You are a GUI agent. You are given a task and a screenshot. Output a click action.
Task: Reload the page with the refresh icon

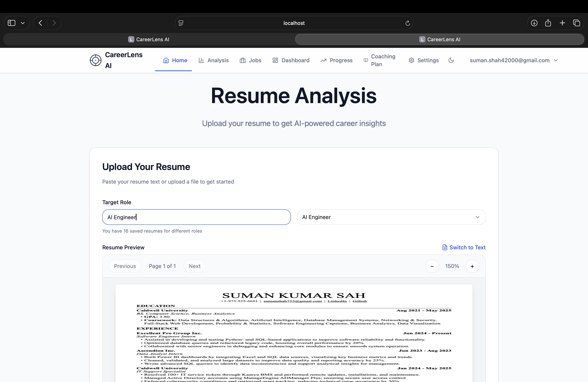click(407, 23)
